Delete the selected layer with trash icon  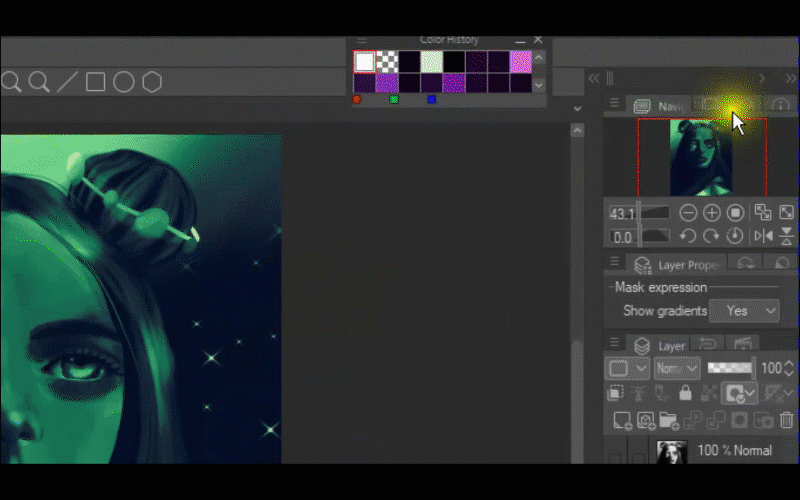coord(787,420)
